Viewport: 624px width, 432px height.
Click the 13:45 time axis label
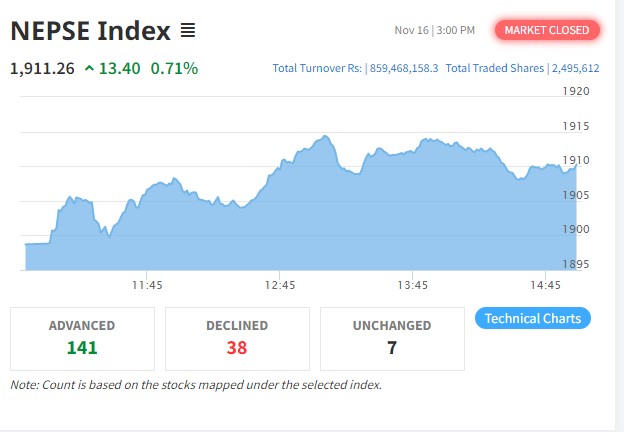click(x=412, y=285)
